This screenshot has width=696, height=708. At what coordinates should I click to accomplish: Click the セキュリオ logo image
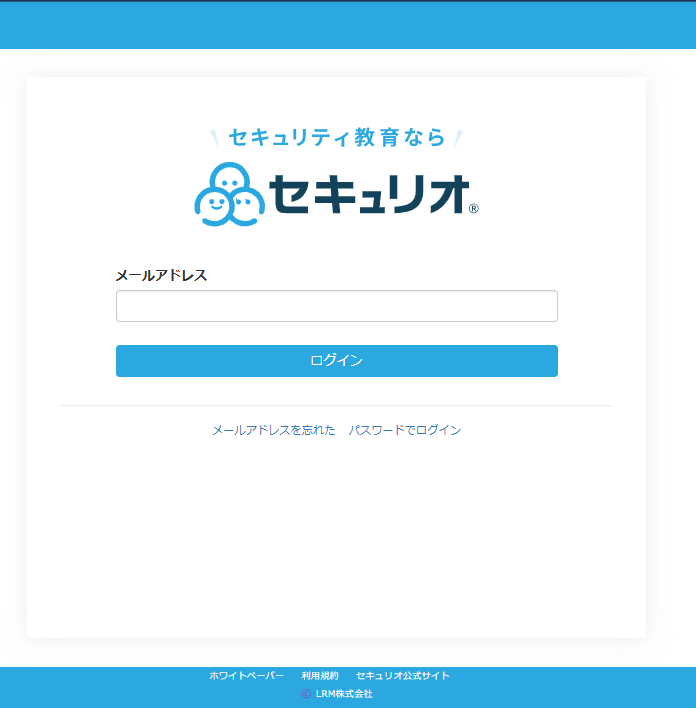tap(336, 194)
